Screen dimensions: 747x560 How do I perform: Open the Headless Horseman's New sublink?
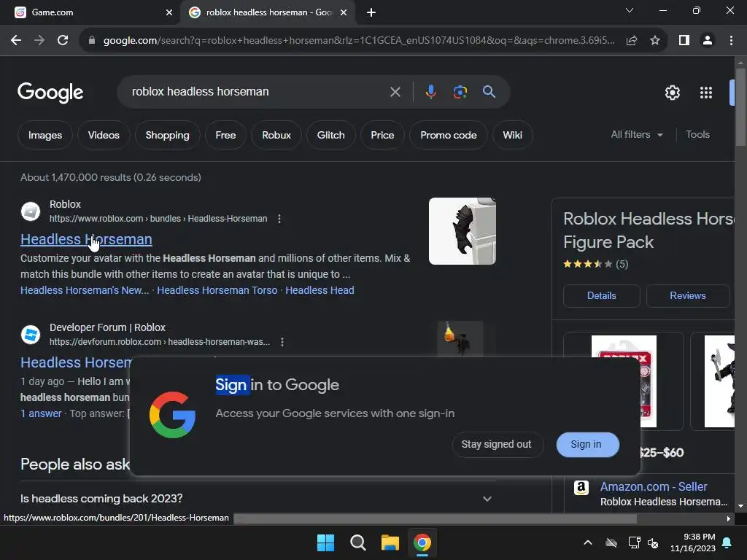coord(85,290)
